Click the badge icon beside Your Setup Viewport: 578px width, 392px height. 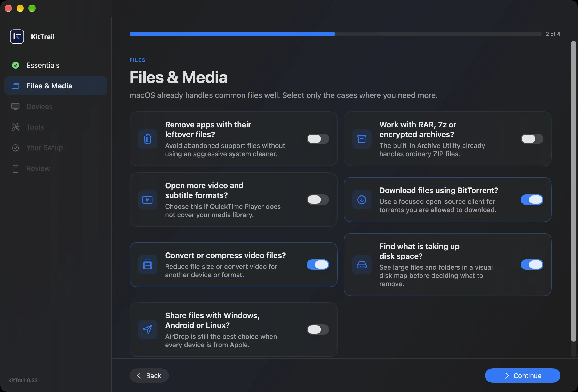tap(15, 148)
